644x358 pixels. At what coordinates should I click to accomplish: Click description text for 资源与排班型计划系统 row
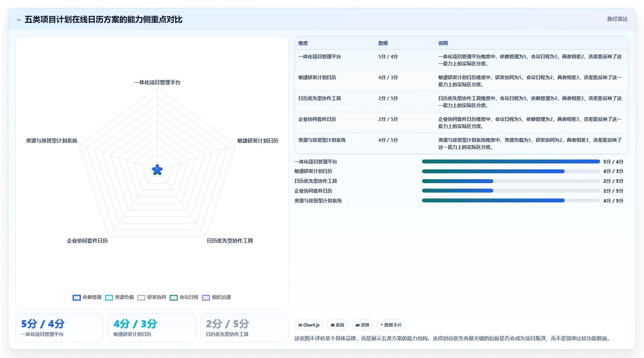(x=530, y=144)
